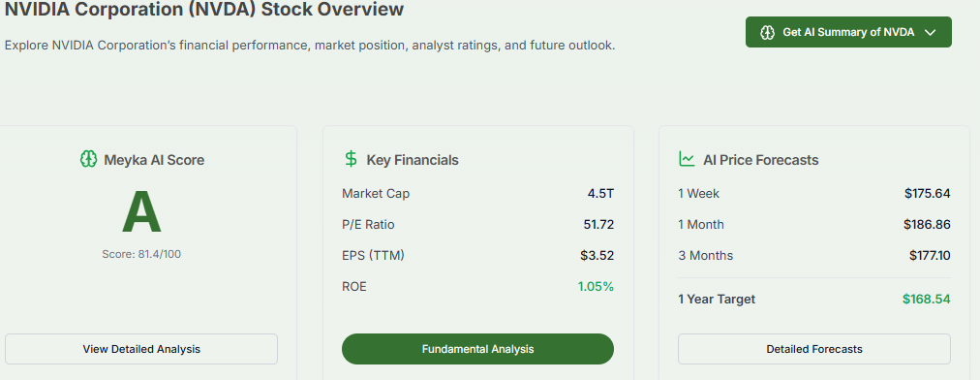Click the AI Price Forecasts title
Screen dimensions: 980x380
(760, 160)
